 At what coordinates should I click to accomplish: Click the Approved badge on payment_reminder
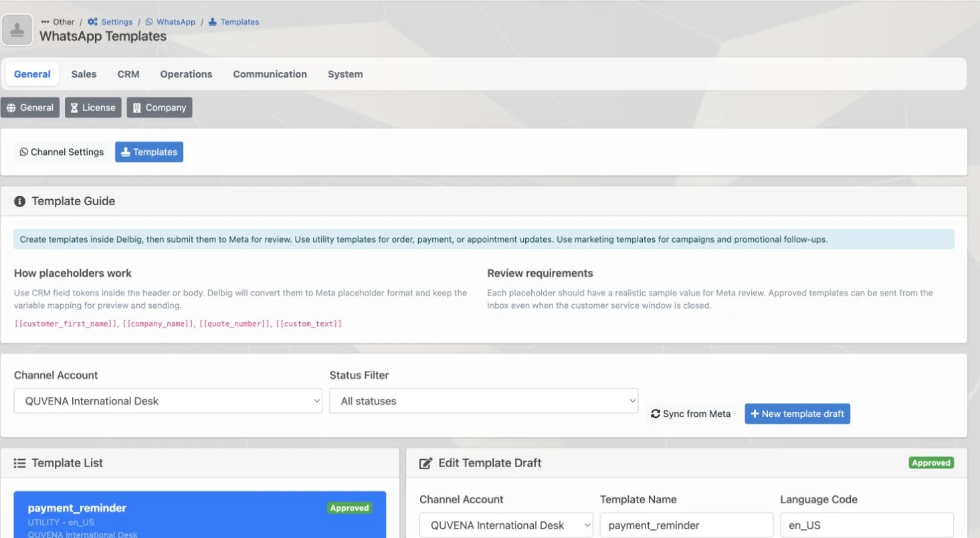(349, 508)
